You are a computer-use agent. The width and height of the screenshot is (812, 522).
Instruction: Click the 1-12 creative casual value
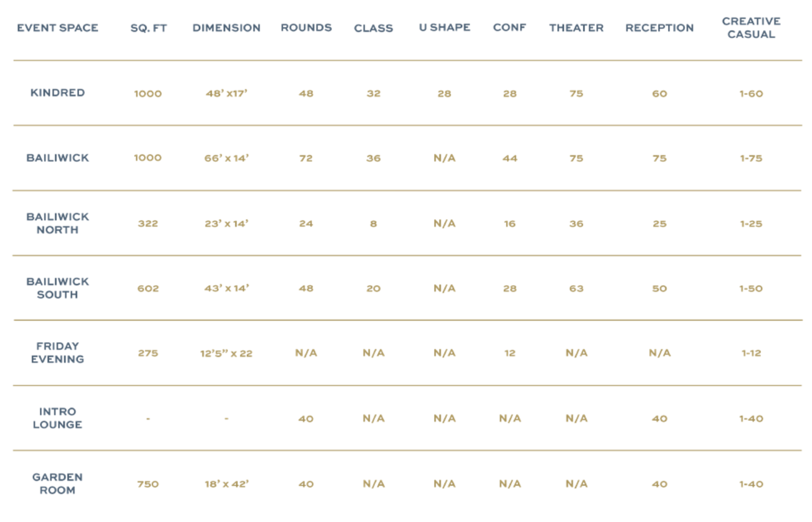[x=751, y=353]
